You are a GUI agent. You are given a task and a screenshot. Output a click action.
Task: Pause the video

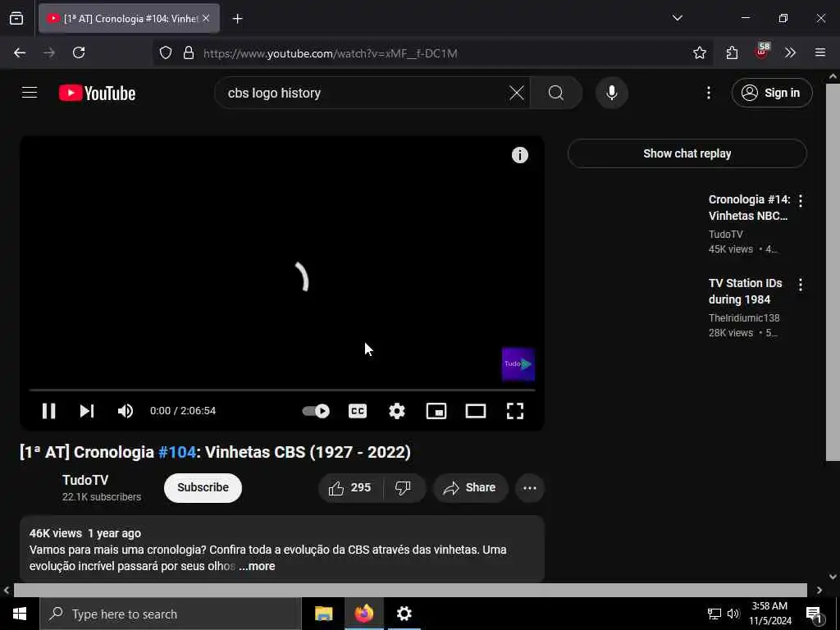point(48,411)
